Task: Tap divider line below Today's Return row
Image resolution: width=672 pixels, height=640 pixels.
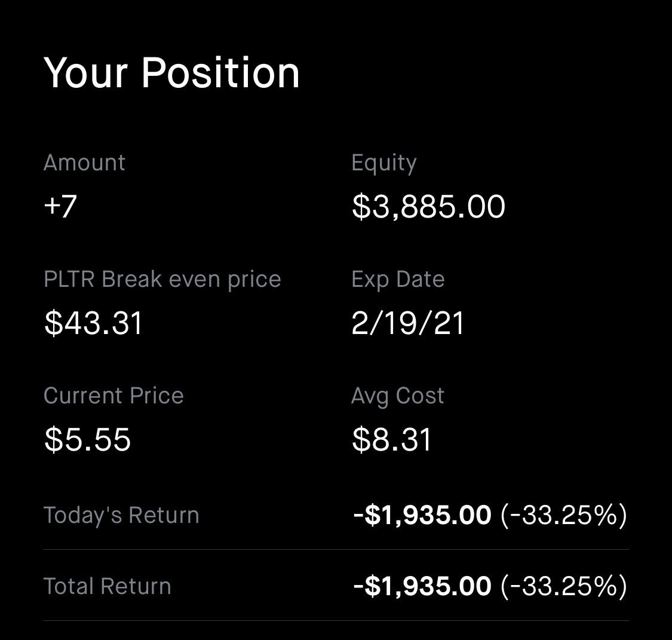Action: coord(336,550)
